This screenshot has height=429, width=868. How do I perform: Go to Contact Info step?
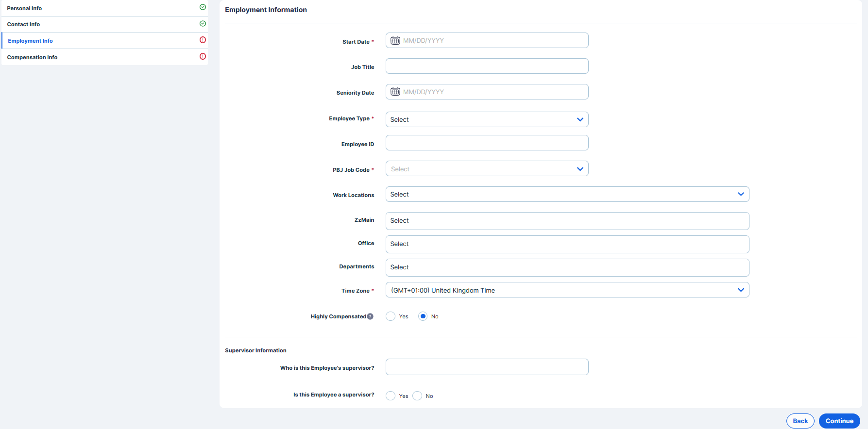click(104, 24)
